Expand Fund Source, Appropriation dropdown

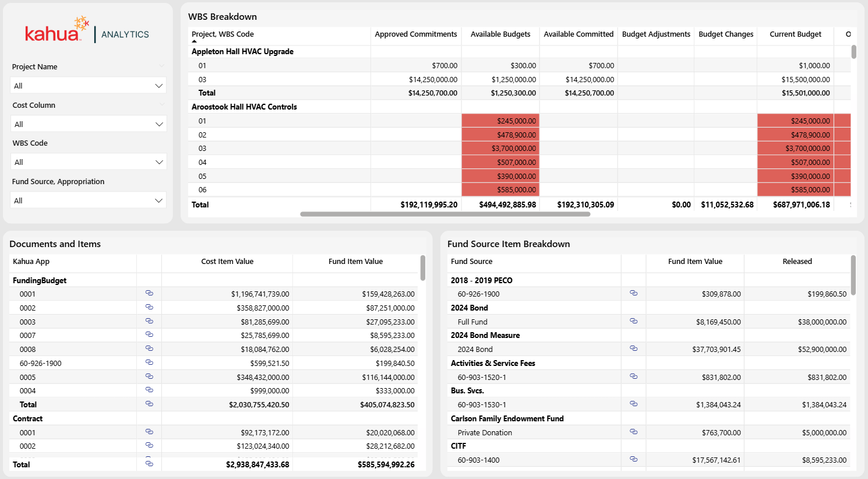point(89,200)
